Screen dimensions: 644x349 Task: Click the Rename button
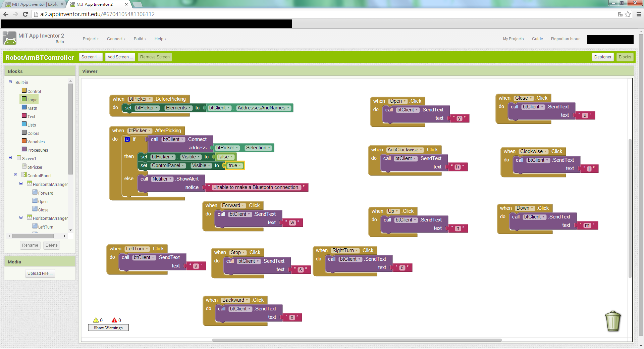click(x=30, y=245)
